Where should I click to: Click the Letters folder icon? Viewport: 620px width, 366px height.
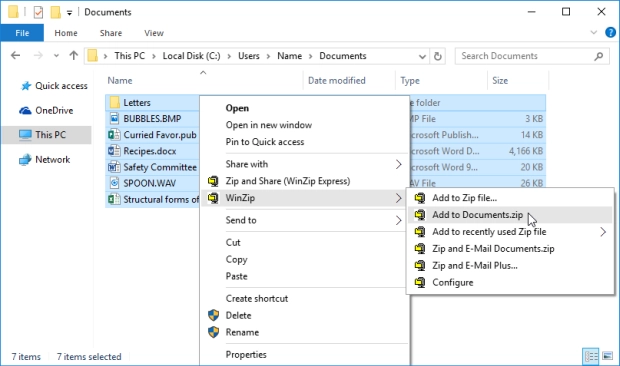(114, 102)
